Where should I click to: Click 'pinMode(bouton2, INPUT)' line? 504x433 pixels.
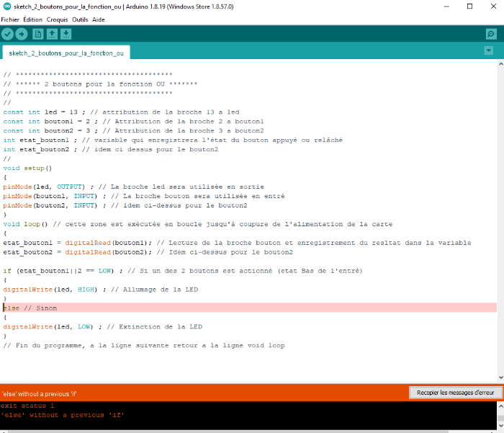[125, 205]
